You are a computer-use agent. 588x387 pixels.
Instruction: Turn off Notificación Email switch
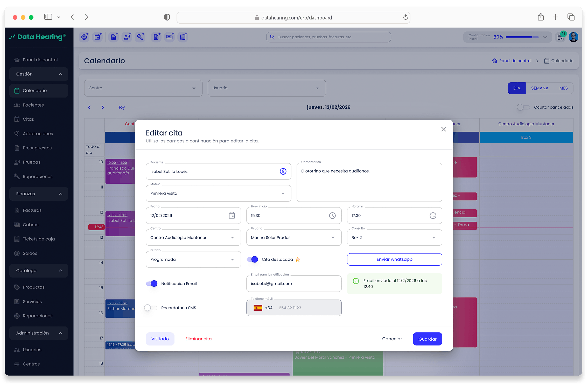[152, 284]
